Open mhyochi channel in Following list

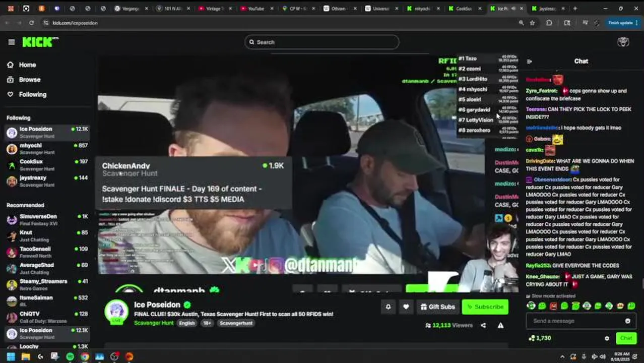tap(47, 149)
